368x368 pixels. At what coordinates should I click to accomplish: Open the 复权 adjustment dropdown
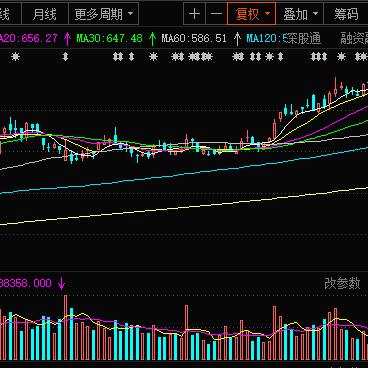(252, 14)
